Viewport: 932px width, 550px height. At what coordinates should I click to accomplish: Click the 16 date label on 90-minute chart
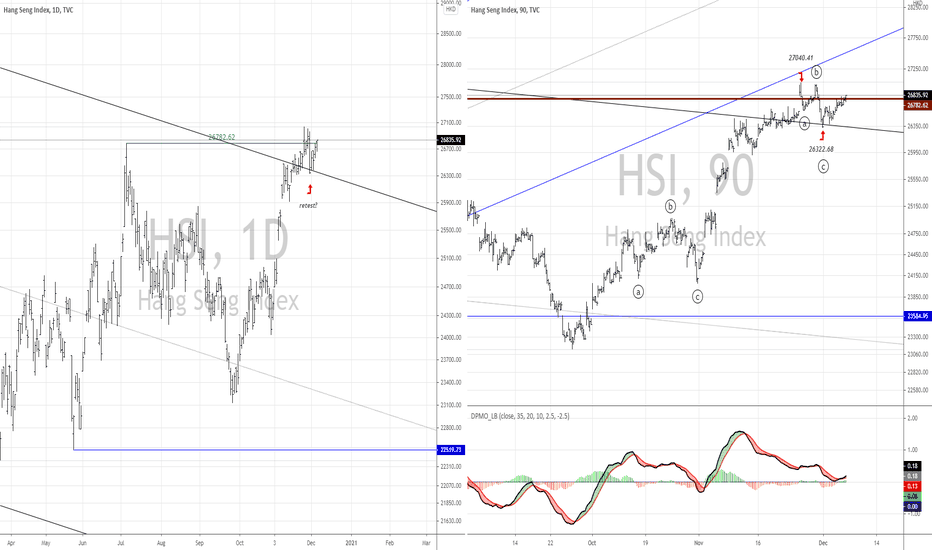click(758, 543)
